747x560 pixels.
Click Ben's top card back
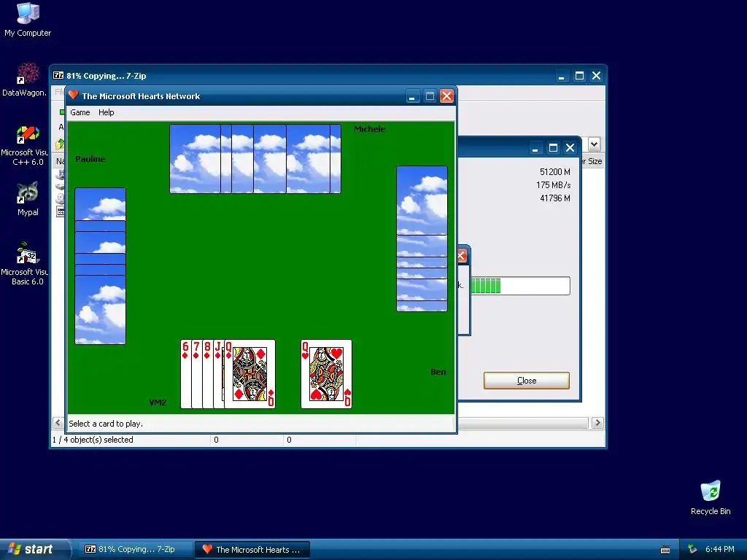click(x=422, y=200)
